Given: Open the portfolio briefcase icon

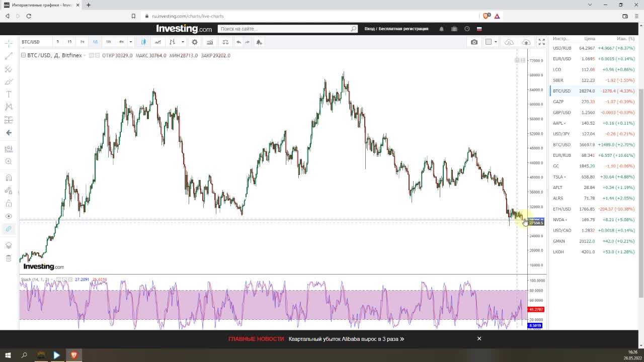Looking at the screenshot, I should [x=454, y=29].
